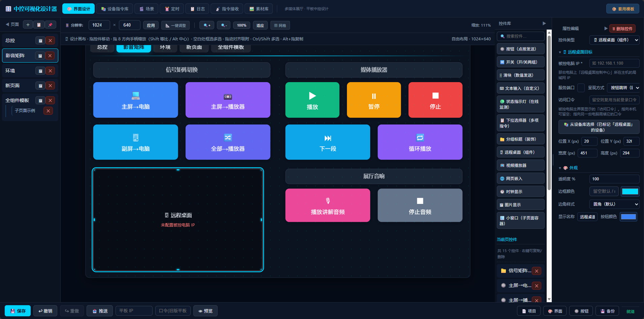Click the clipboard icon next to the plus

point(39,25)
